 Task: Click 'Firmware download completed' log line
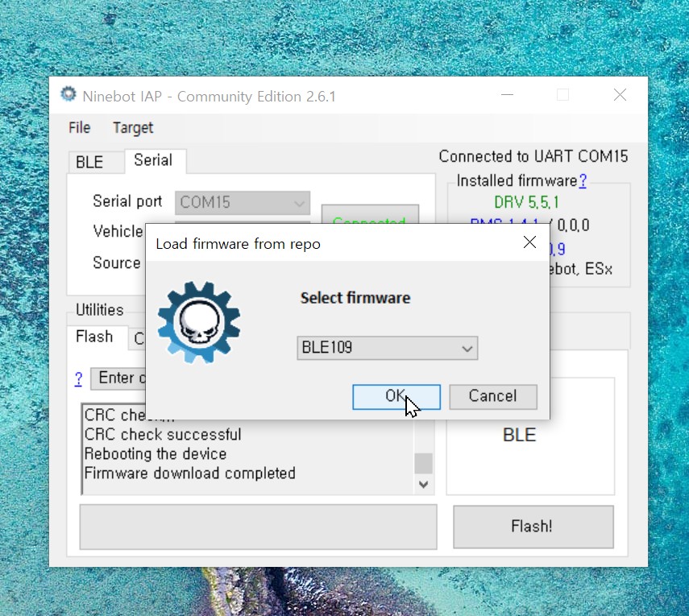point(190,473)
